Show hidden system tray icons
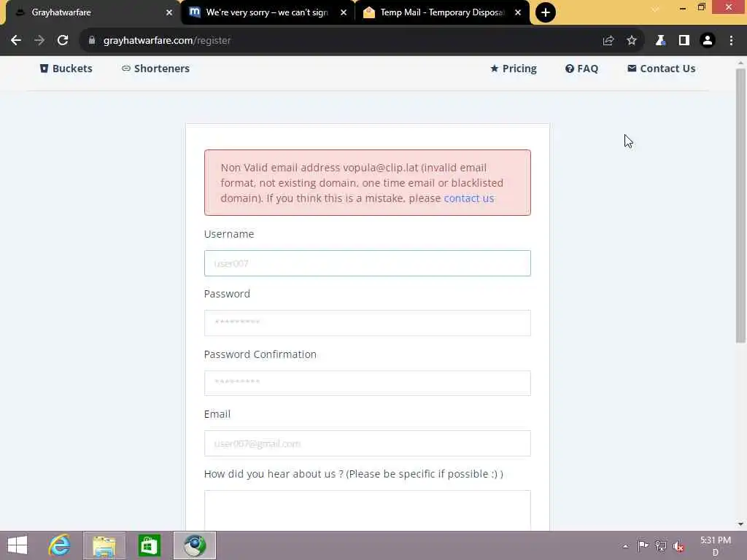 point(625,546)
